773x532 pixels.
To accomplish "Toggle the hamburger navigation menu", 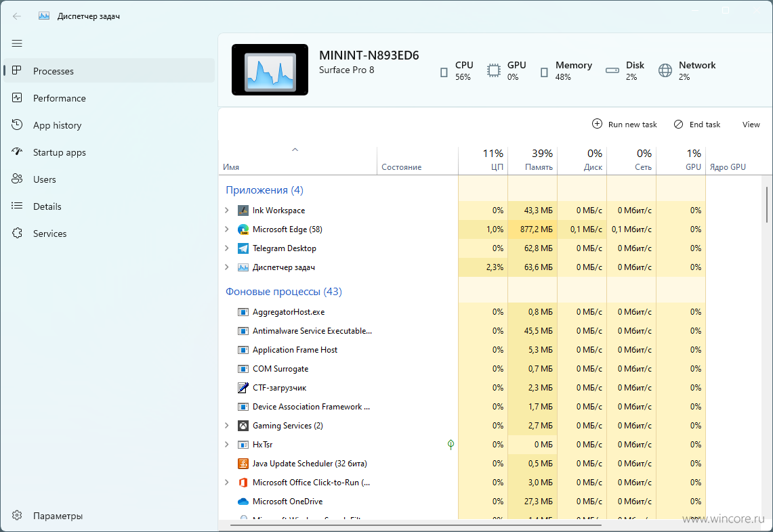I will 17,43.
